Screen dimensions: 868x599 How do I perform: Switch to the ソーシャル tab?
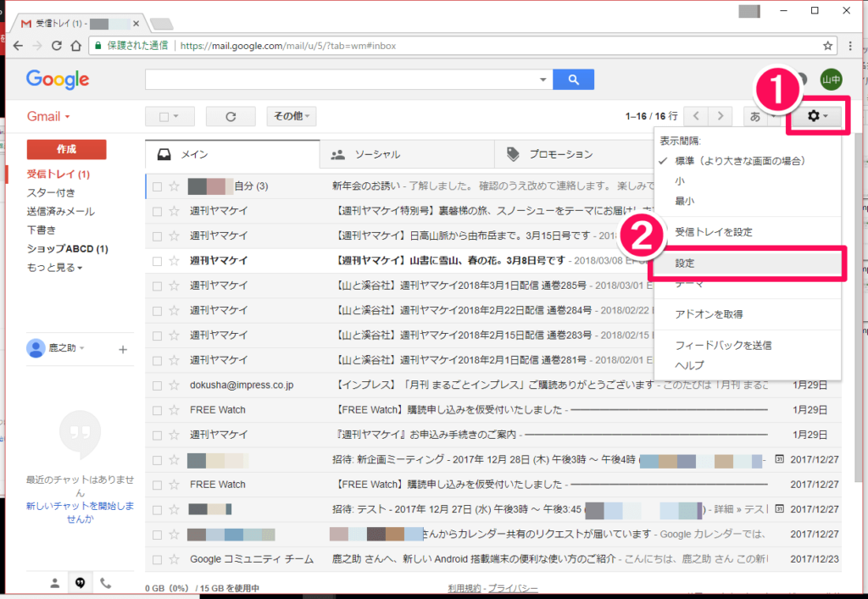pyautogui.click(x=407, y=155)
